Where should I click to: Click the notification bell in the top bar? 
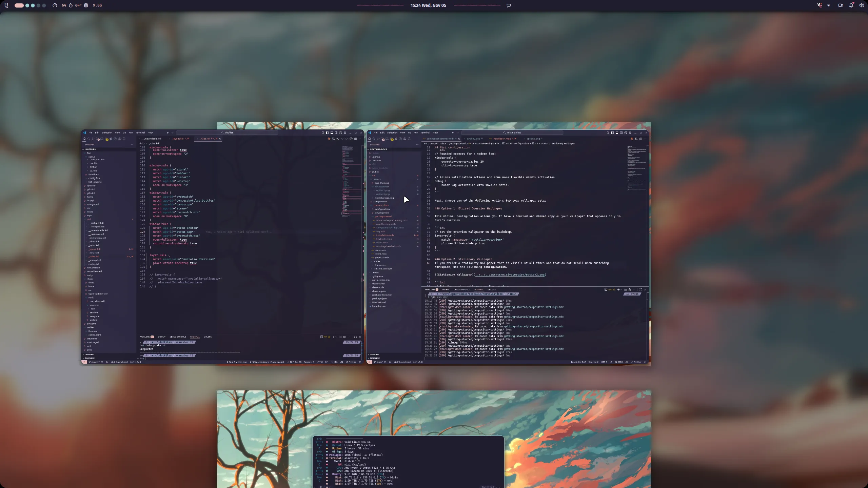click(x=851, y=5)
